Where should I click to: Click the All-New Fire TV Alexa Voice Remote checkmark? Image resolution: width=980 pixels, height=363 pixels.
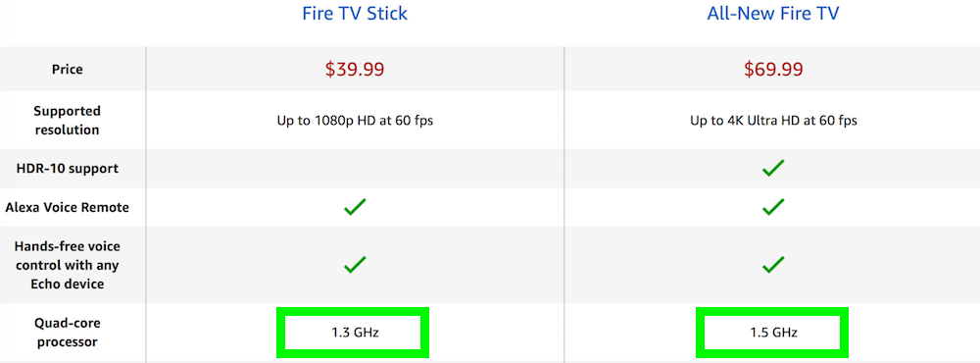tap(773, 207)
